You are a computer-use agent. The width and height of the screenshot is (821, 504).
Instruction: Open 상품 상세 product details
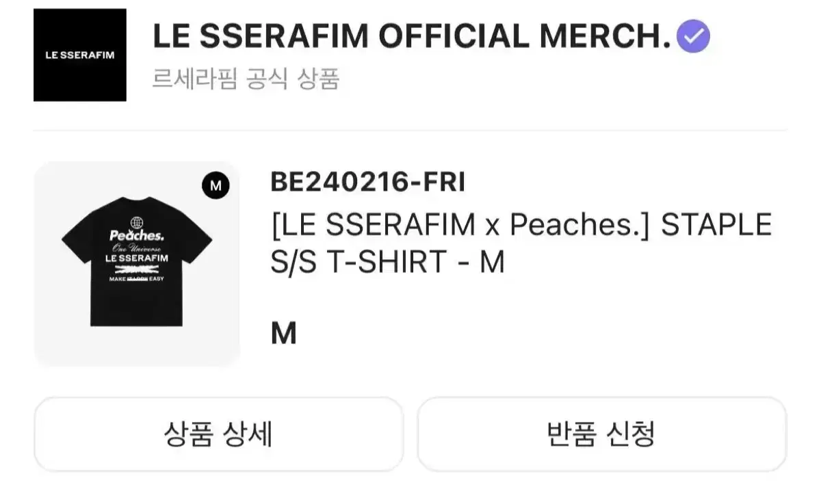point(218,434)
